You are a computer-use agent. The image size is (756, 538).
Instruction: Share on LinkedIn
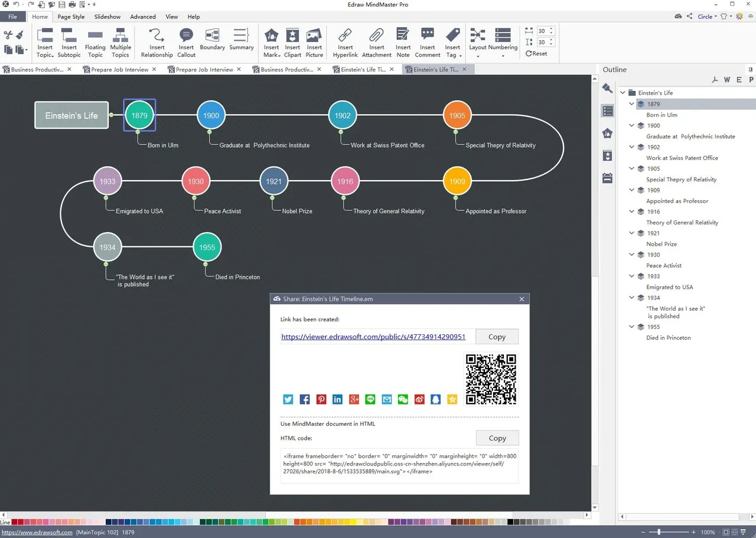337,400
